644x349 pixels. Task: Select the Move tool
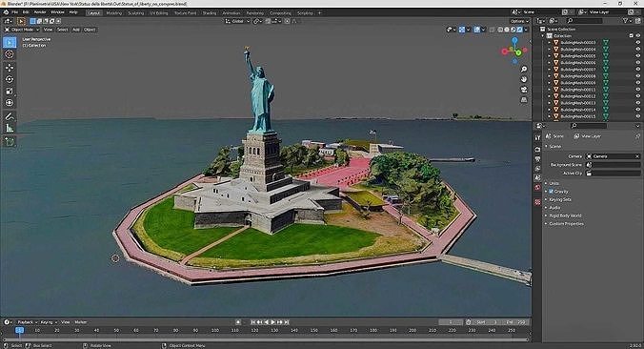[10, 68]
